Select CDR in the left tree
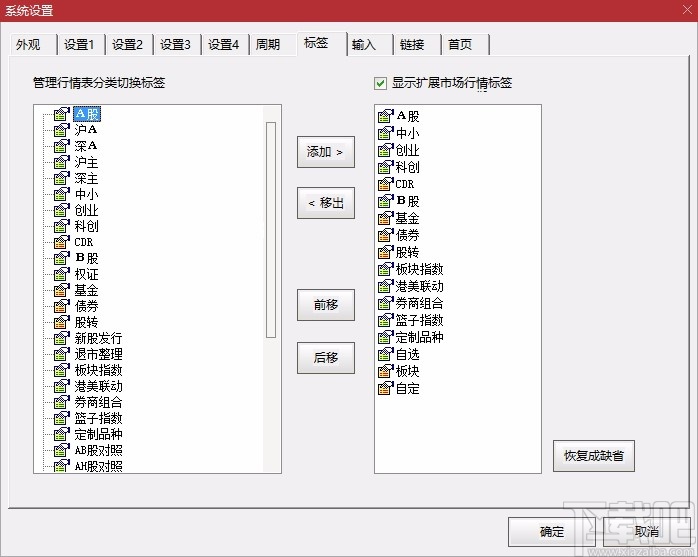 click(84, 242)
